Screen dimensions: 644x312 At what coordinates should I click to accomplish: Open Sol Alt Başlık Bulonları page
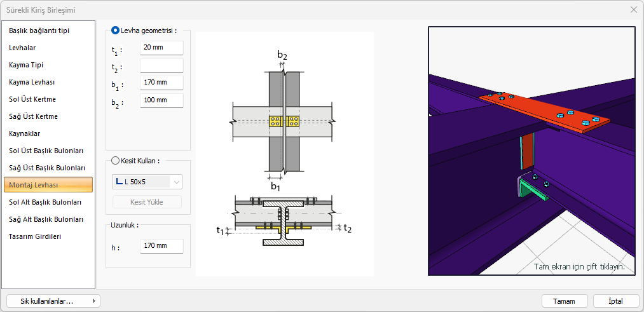pyautogui.click(x=48, y=203)
